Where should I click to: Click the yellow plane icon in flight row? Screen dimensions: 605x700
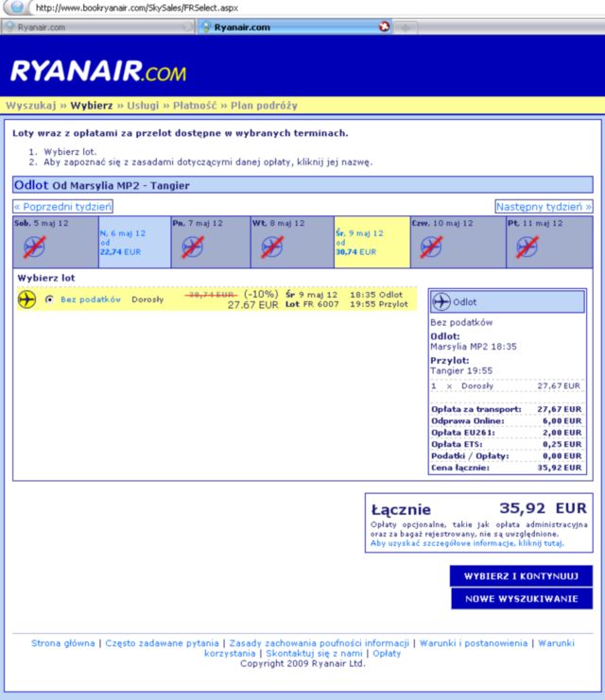[26, 299]
